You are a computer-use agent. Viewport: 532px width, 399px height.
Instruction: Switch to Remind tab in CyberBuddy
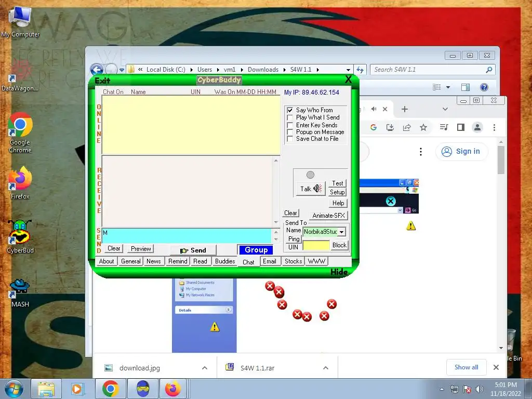pyautogui.click(x=178, y=261)
